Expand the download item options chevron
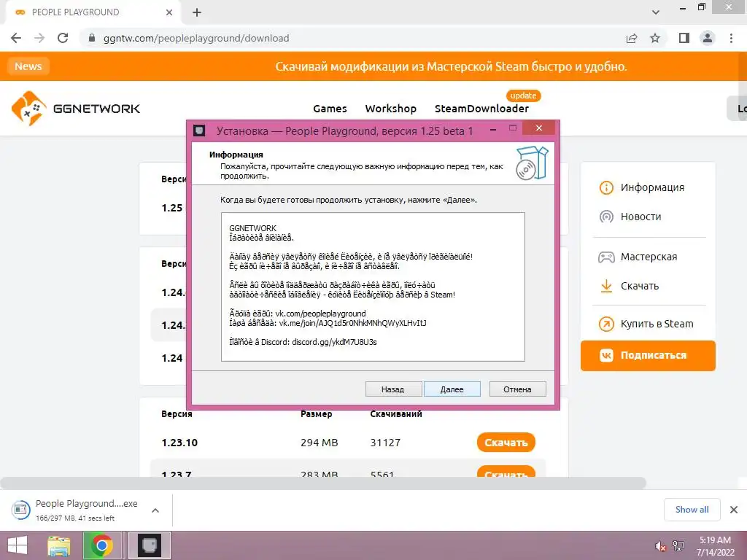The width and height of the screenshot is (747, 560). pos(155,510)
